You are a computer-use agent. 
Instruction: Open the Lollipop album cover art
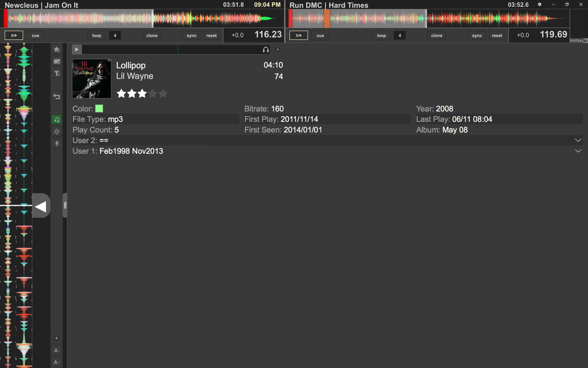click(92, 79)
